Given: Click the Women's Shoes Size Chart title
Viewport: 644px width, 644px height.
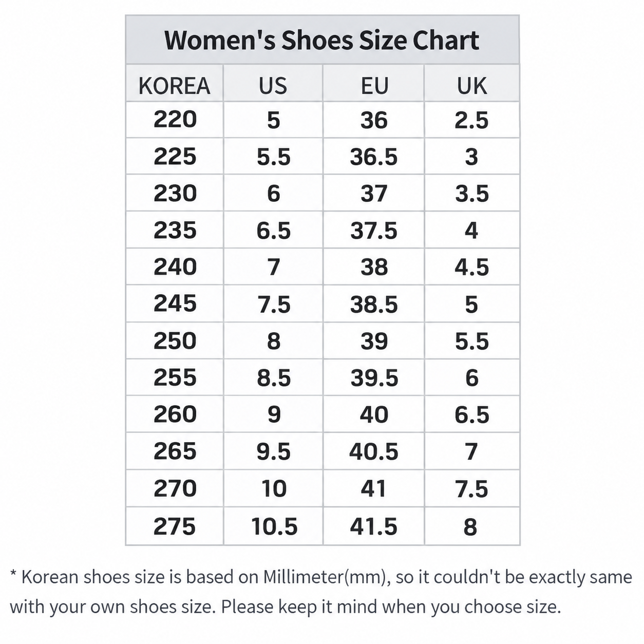Looking at the screenshot, I should coord(322,40).
